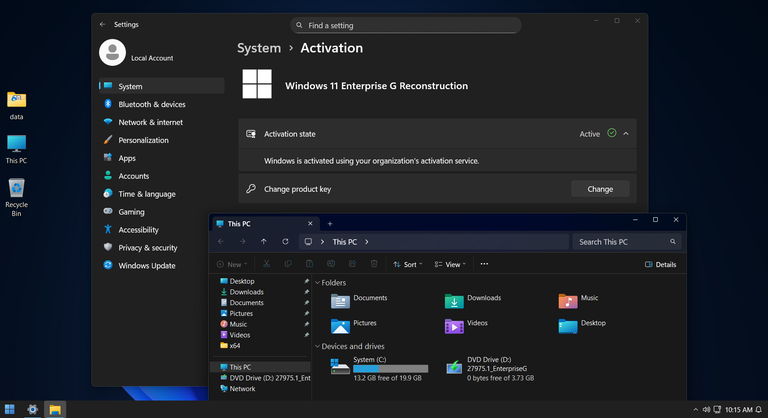Show hidden system tray icons

pos(696,409)
